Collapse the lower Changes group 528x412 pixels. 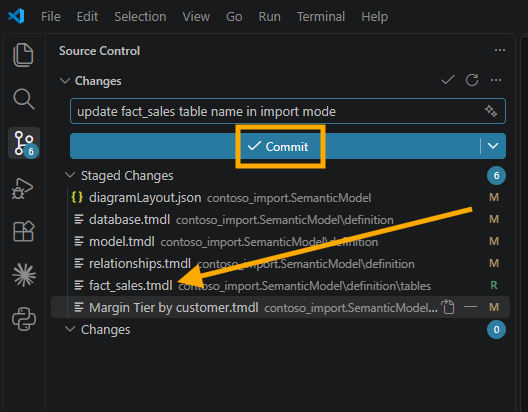coord(70,329)
